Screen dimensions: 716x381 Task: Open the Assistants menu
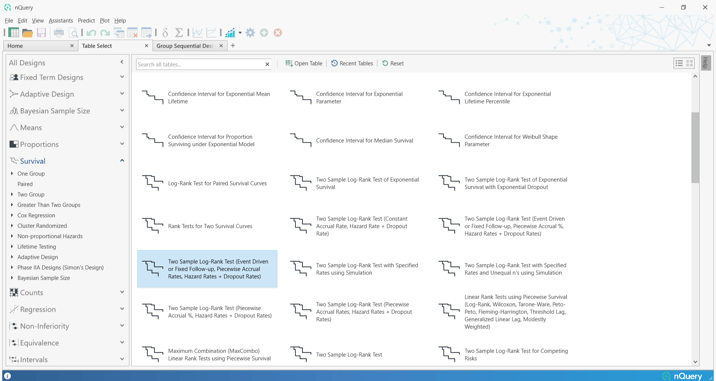click(61, 21)
